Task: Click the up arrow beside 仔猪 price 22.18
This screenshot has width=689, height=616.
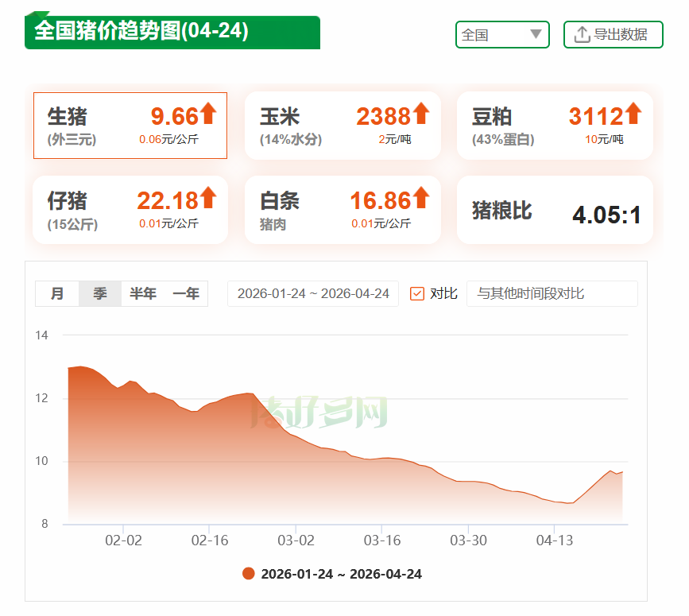Action: pos(208,197)
